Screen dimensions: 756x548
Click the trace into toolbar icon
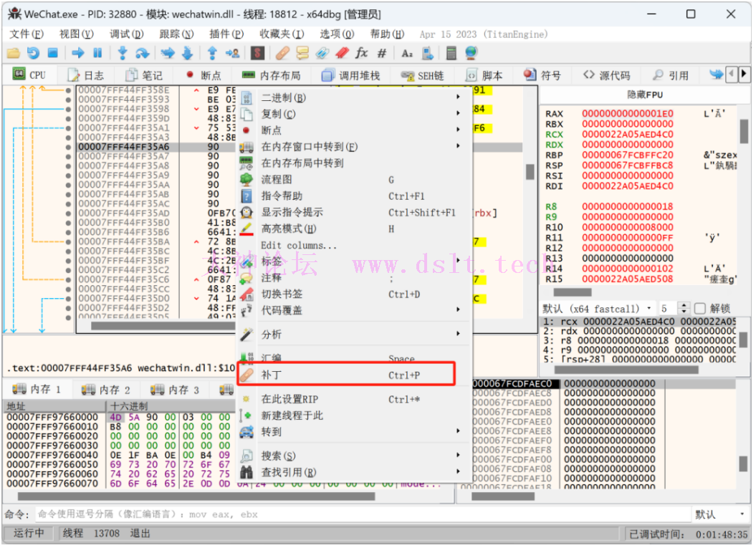[168, 53]
